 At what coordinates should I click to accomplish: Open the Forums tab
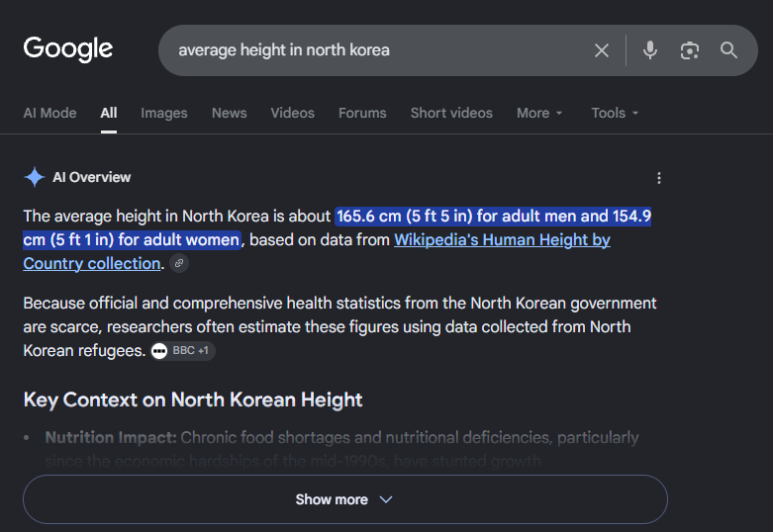(362, 113)
